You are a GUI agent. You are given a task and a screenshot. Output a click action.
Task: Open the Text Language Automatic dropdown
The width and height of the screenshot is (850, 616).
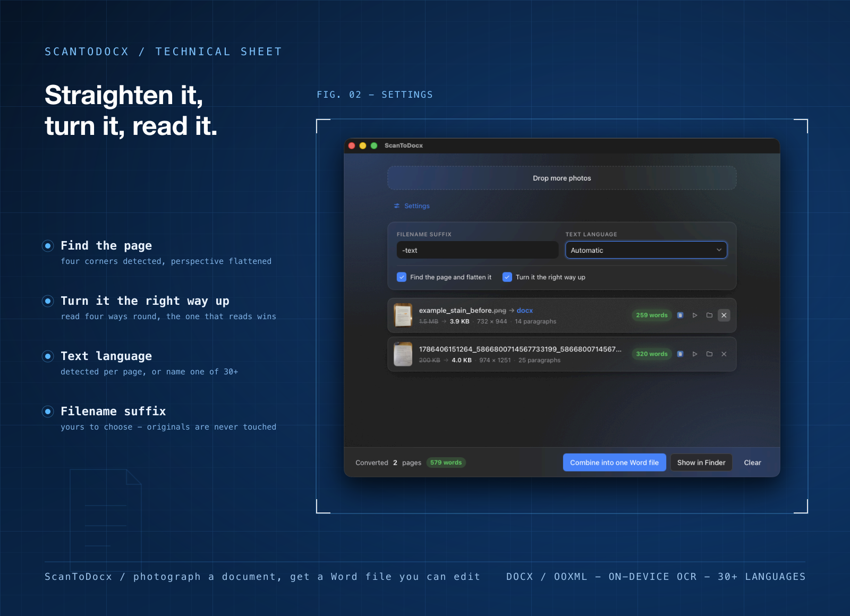coord(646,250)
